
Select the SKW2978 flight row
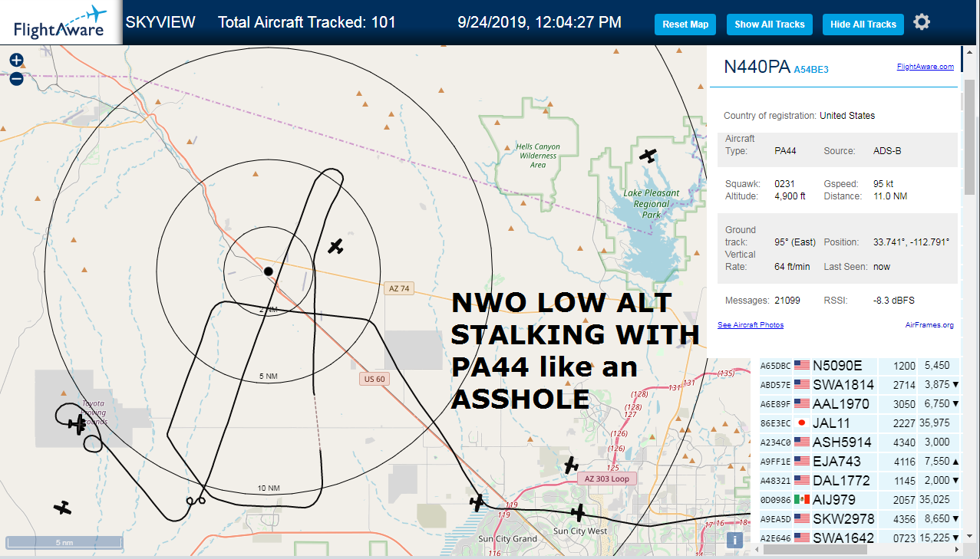pos(860,519)
